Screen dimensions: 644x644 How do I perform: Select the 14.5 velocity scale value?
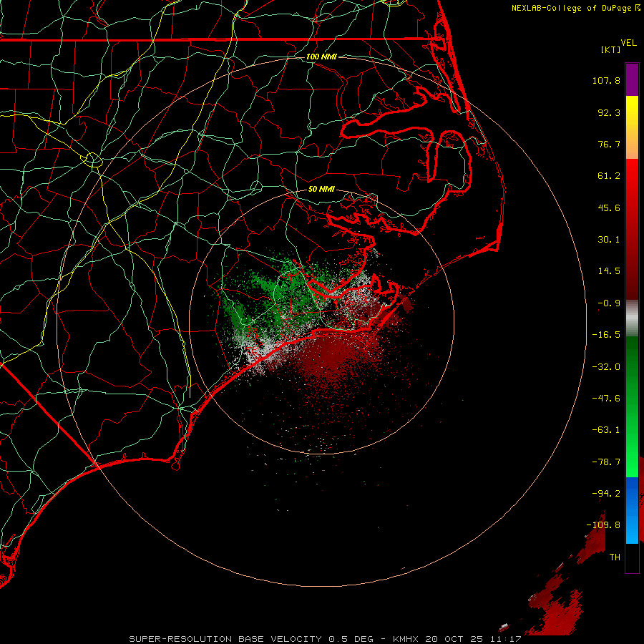point(609,271)
